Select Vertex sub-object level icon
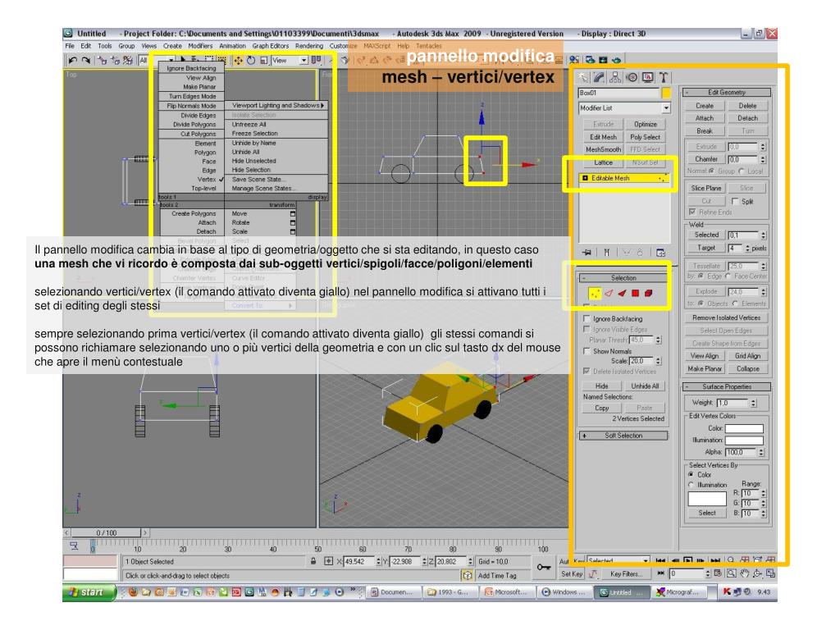The height and width of the screenshot is (630, 840). pyautogui.click(x=595, y=293)
